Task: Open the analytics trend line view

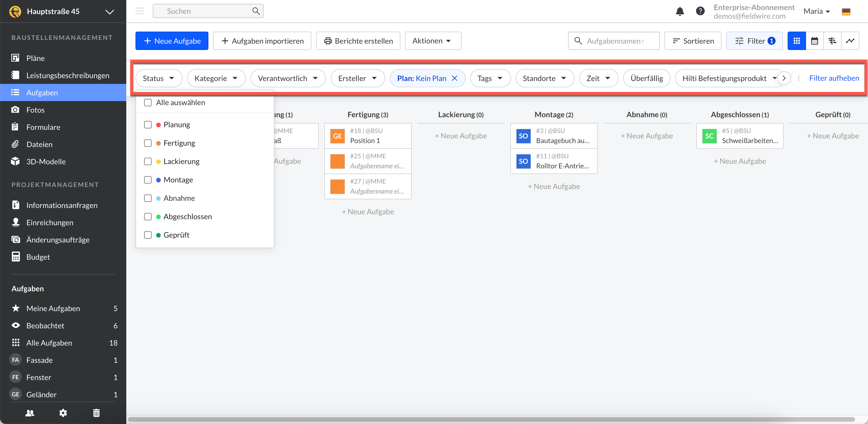Action: point(850,41)
